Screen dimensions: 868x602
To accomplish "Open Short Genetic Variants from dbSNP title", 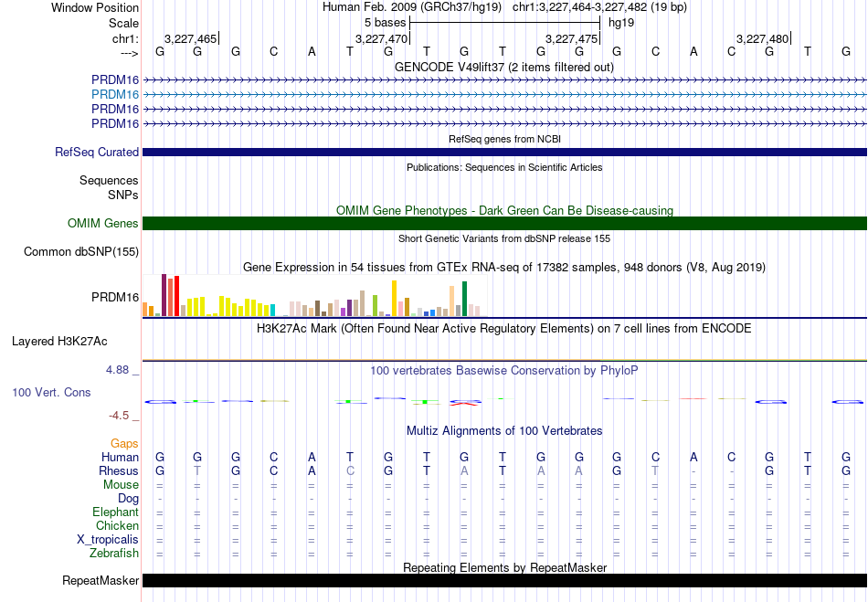I will click(504, 238).
